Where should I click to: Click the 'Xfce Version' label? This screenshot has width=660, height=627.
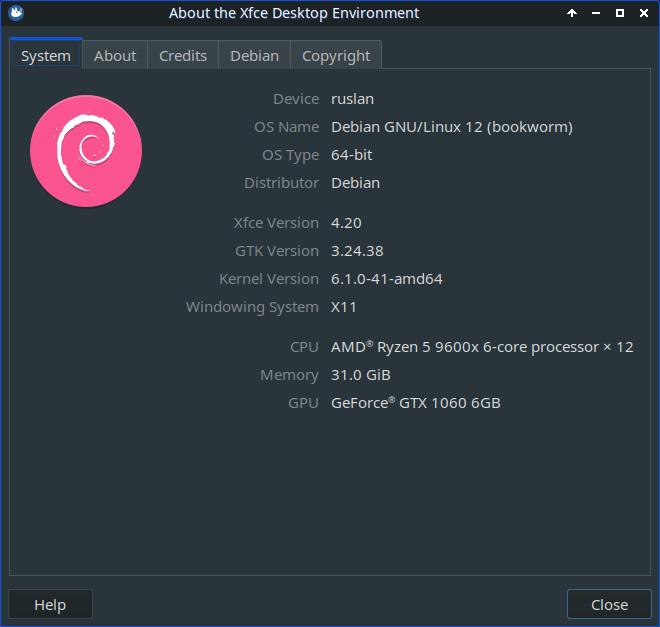pos(276,223)
